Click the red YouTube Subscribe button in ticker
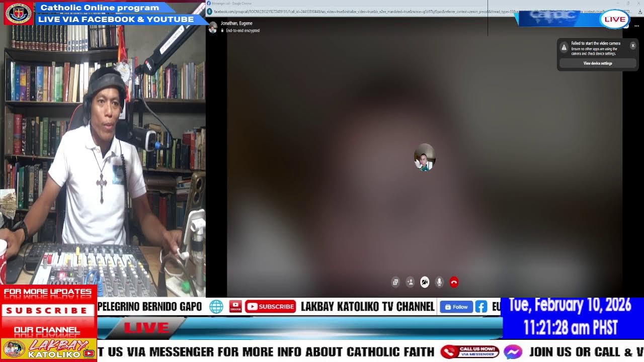The image size is (644, 362). 270,307
